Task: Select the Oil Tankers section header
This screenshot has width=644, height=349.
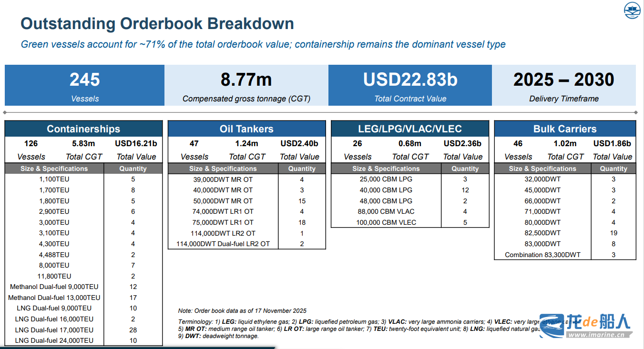Action: click(x=246, y=129)
